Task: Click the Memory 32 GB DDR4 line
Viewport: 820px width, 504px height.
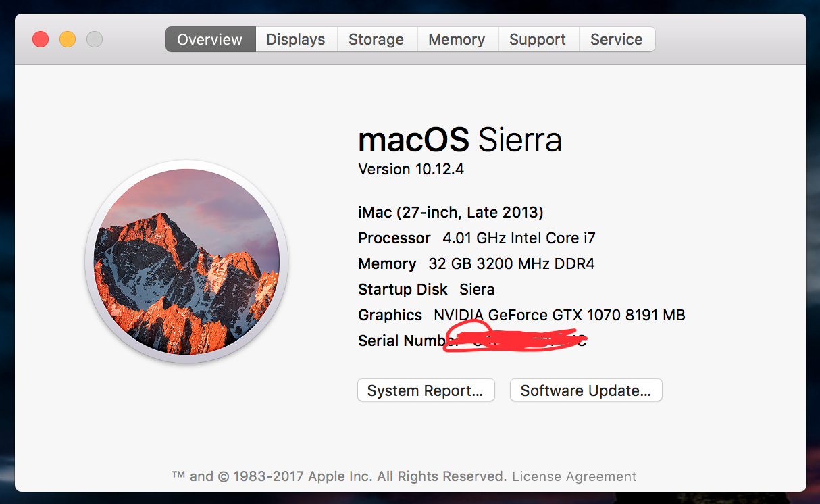Action: point(476,263)
